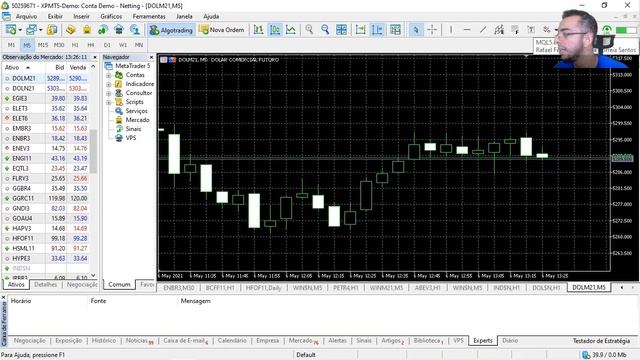Open the VPS hosting icon in toolbar
This screenshot has width=640, height=360.
tap(119, 30)
